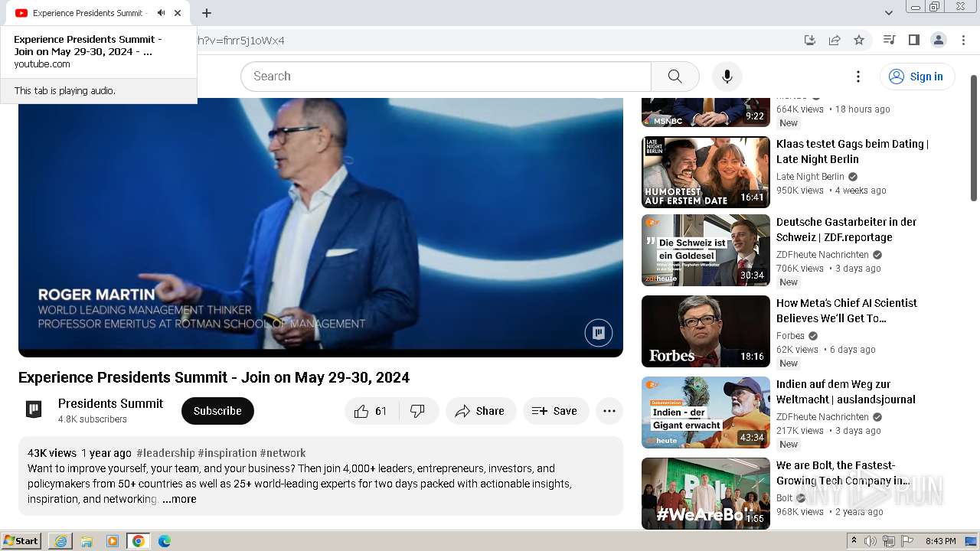Mute the tab audio speaker icon

coord(161,13)
